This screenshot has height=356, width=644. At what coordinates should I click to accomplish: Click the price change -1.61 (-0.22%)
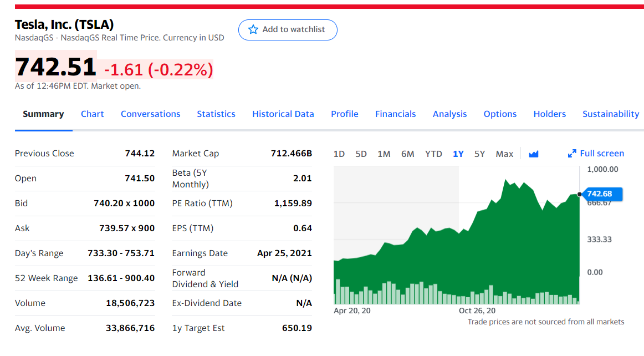coord(159,69)
